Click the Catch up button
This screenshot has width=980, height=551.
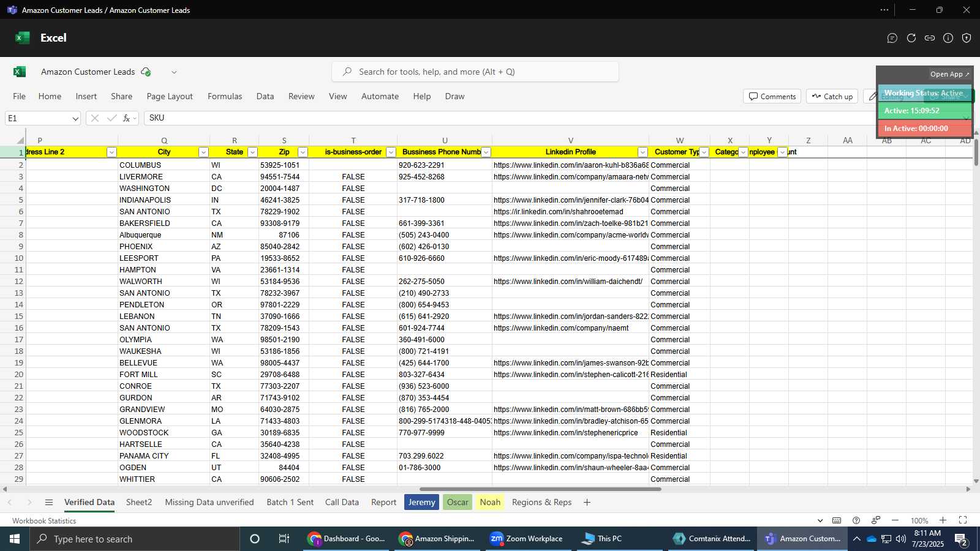click(832, 96)
